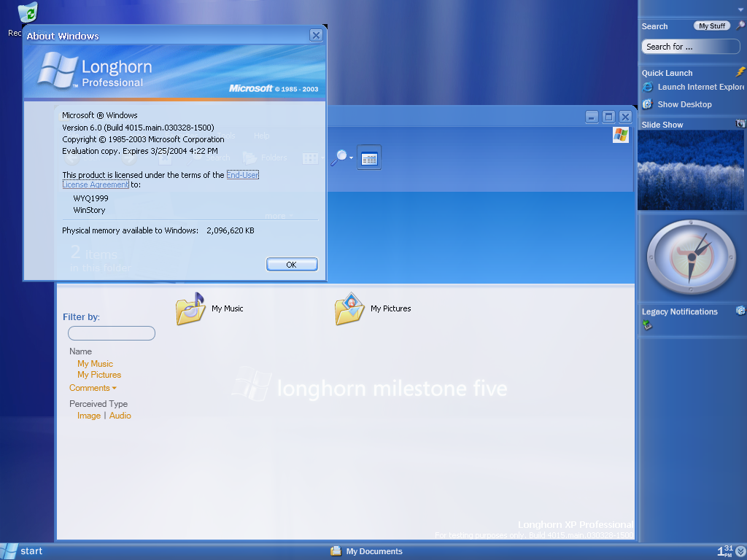Click the Legacy Notifications header icon
Image resolution: width=747 pixels, height=560 pixels.
[x=740, y=311]
